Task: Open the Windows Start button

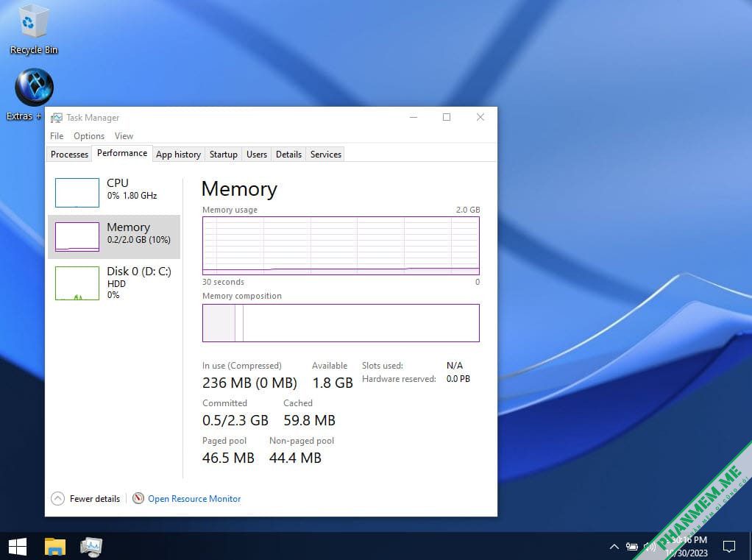Action: 18,547
